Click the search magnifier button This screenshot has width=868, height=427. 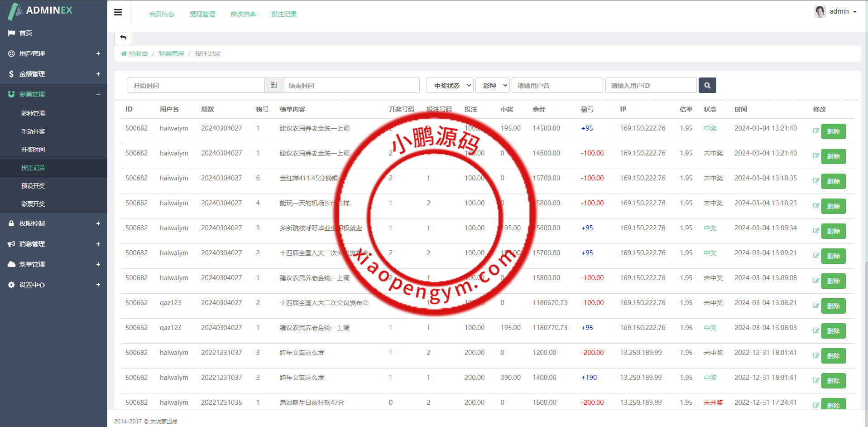(x=707, y=85)
